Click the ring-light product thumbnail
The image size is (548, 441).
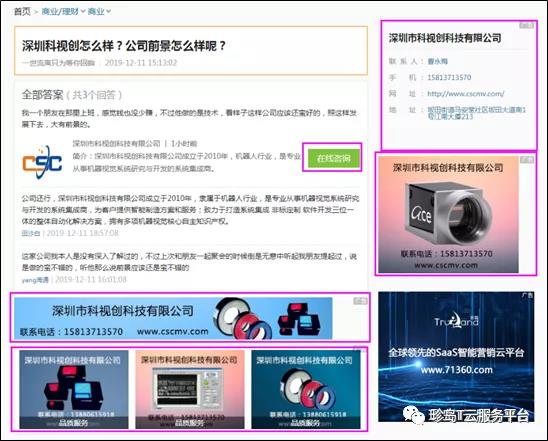pyautogui.click(x=306, y=390)
